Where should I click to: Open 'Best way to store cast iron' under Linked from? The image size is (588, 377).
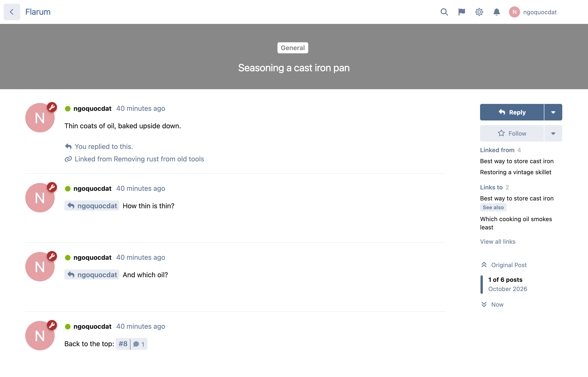coord(517,161)
